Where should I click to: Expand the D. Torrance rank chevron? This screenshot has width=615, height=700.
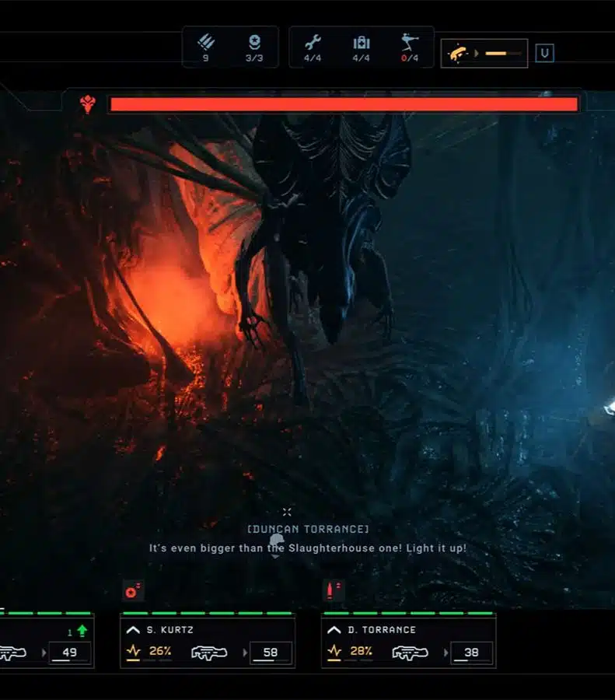click(334, 630)
